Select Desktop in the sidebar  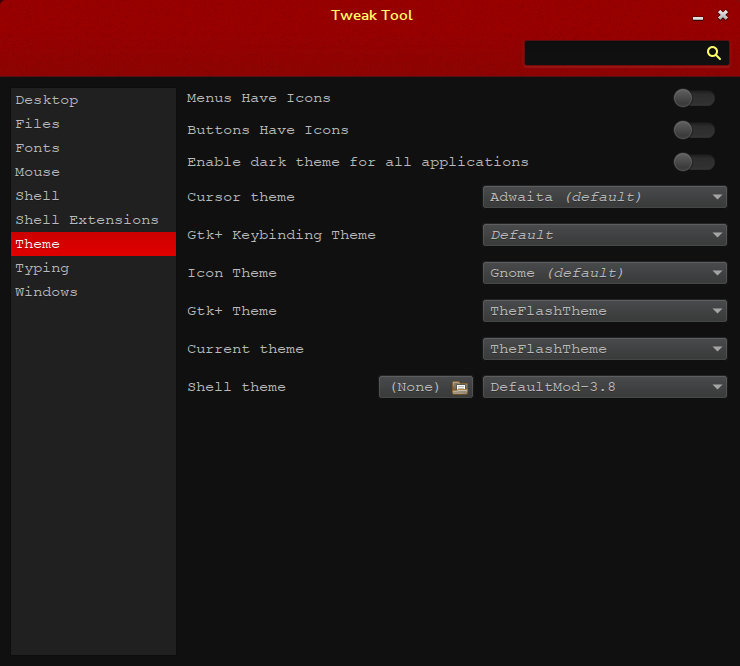tap(93, 100)
